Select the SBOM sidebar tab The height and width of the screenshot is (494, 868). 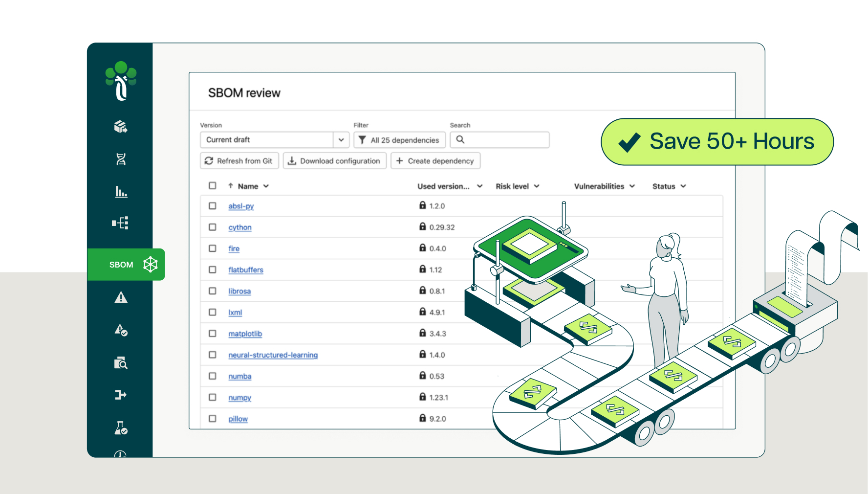126,265
